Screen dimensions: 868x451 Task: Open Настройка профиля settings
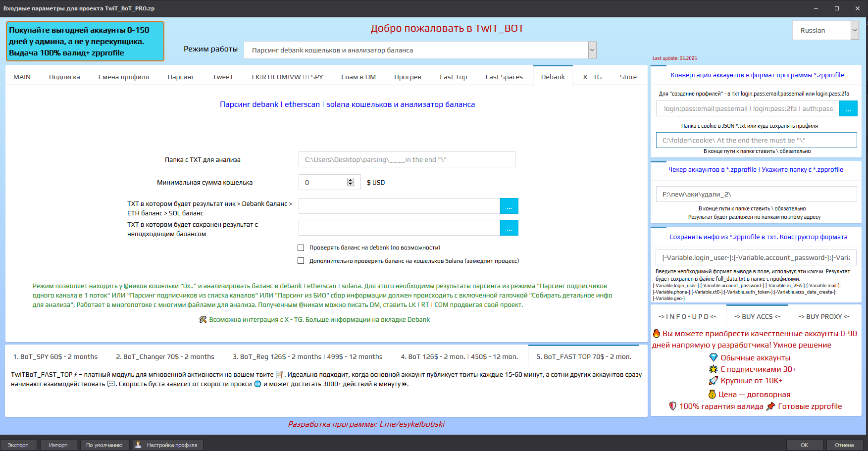tap(168, 445)
